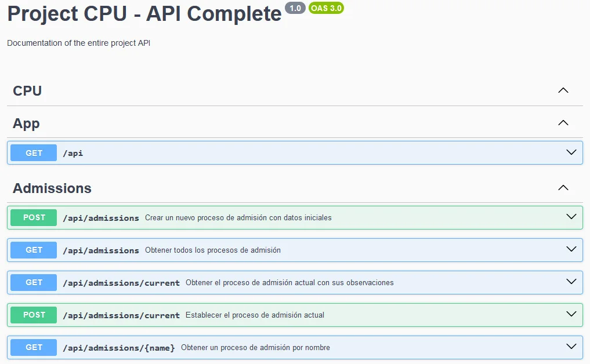Open the CPU tag heading
Image resolution: width=590 pixels, height=364 pixels.
(x=27, y=91)
